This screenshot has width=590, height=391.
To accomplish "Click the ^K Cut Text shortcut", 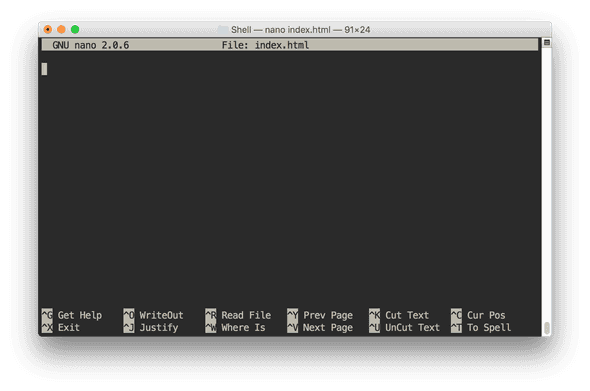I will [399, 315].
